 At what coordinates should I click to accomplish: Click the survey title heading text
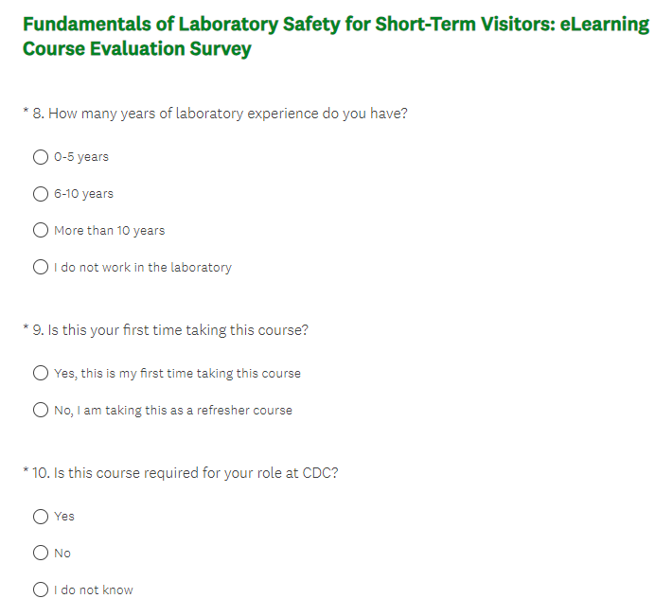point(335,36)
